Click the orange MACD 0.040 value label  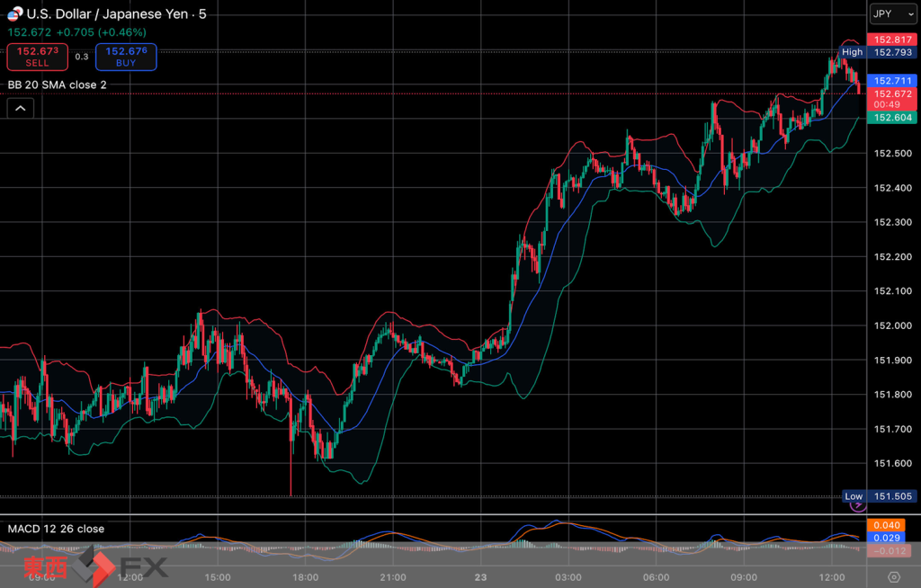click(885, 524)
